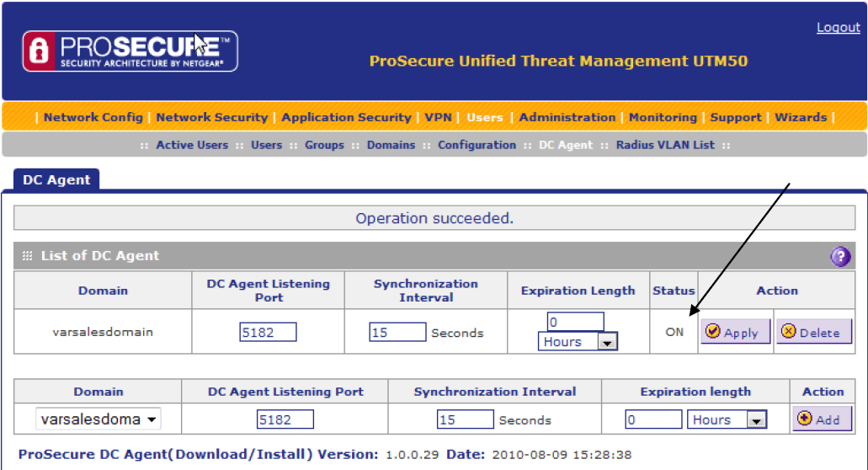This screenshot has height=470, width=868.
Task: Open the Network Config menu
Action: tap(93, 117)
